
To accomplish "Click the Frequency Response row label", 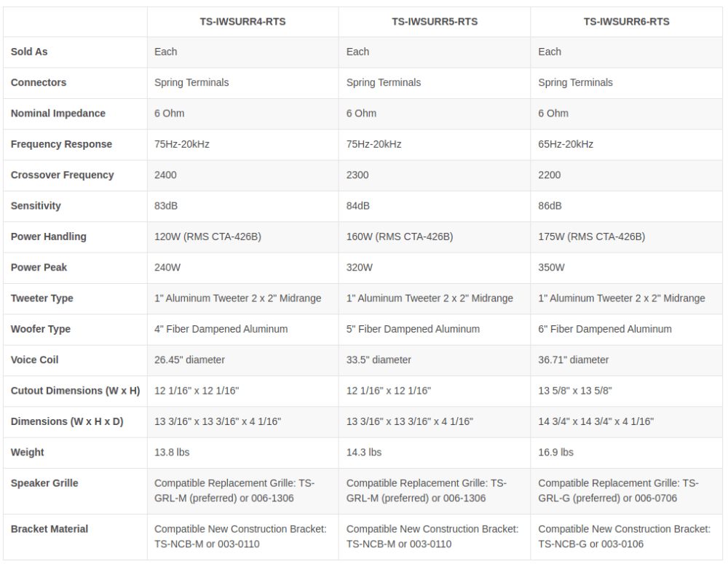I will pos(61,144).
